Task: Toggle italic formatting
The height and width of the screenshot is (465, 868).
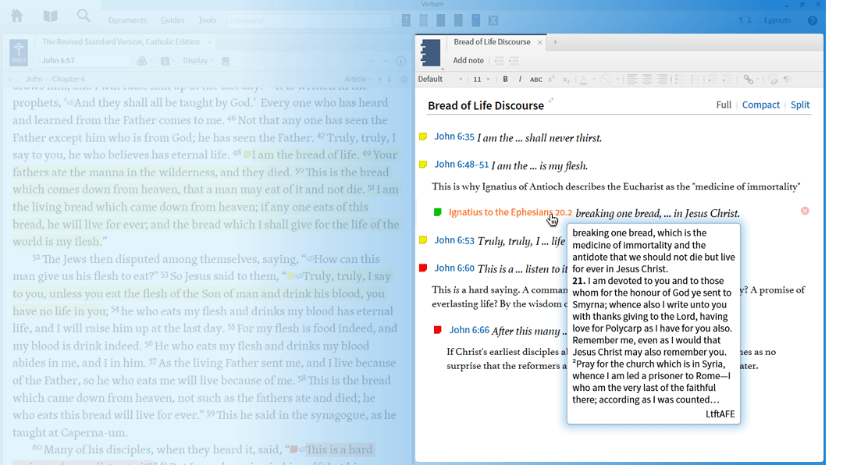Action: pos(520,79)
